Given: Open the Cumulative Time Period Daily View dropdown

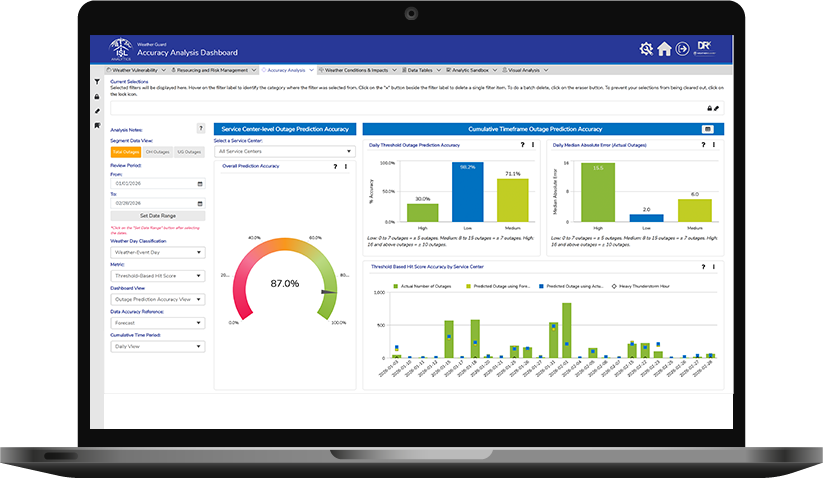Looking at the screenshot, I should coord(157,346).
